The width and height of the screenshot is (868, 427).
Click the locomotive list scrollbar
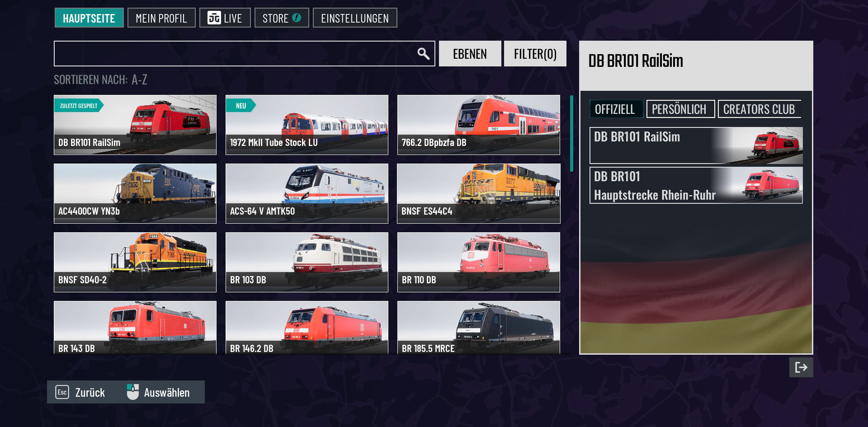tap(571, 133)
